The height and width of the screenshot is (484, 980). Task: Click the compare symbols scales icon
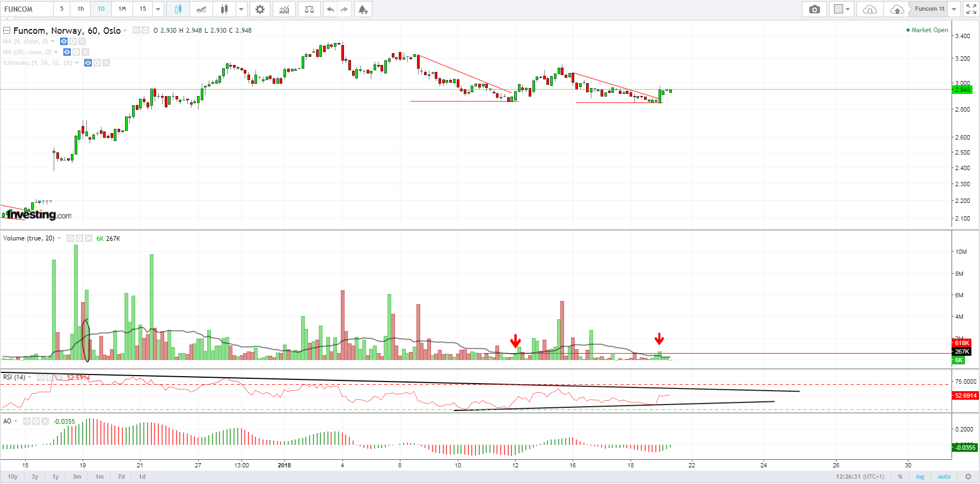(309, 9)
